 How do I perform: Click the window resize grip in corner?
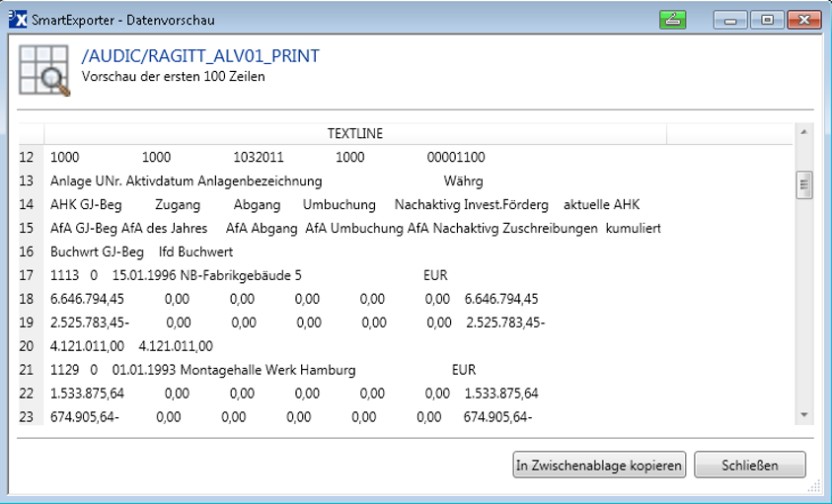click(814, 486)
